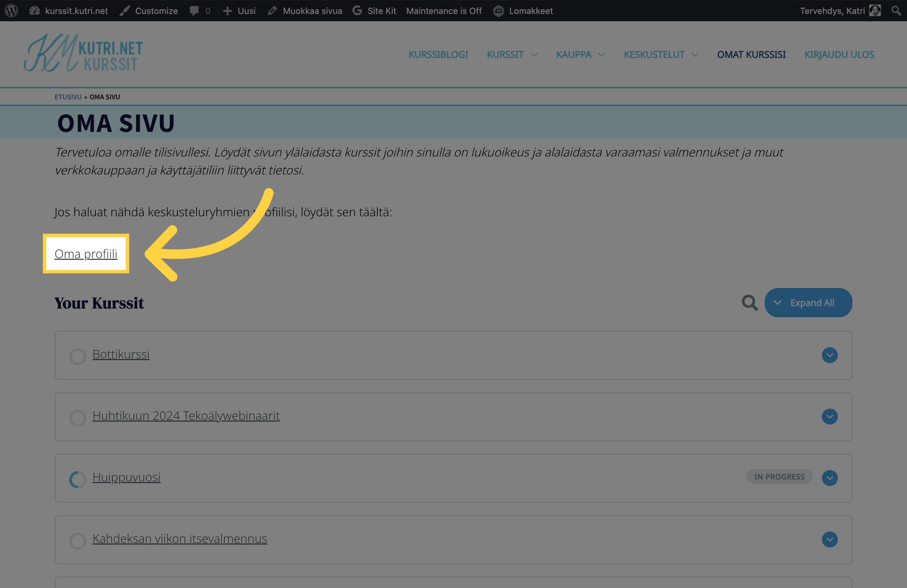
Task: Expand the Huippuvuosi course arrow
Action: tap(829, 478)
